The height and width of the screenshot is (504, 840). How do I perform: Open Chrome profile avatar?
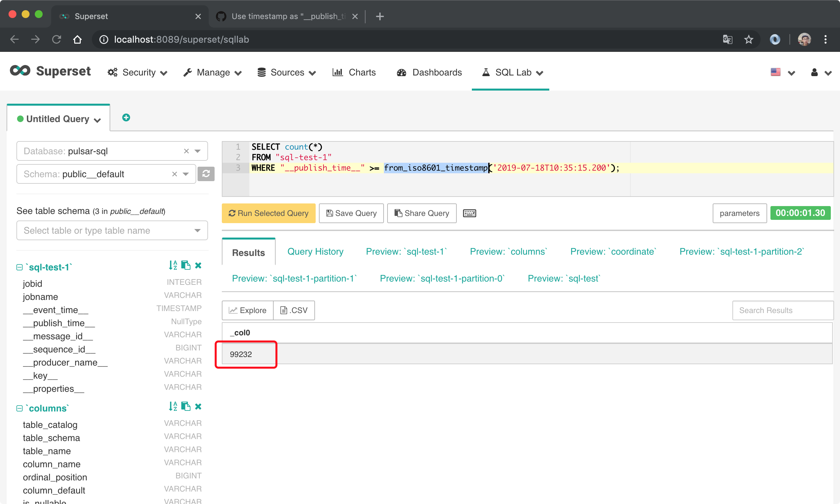[x=804, y=40]
